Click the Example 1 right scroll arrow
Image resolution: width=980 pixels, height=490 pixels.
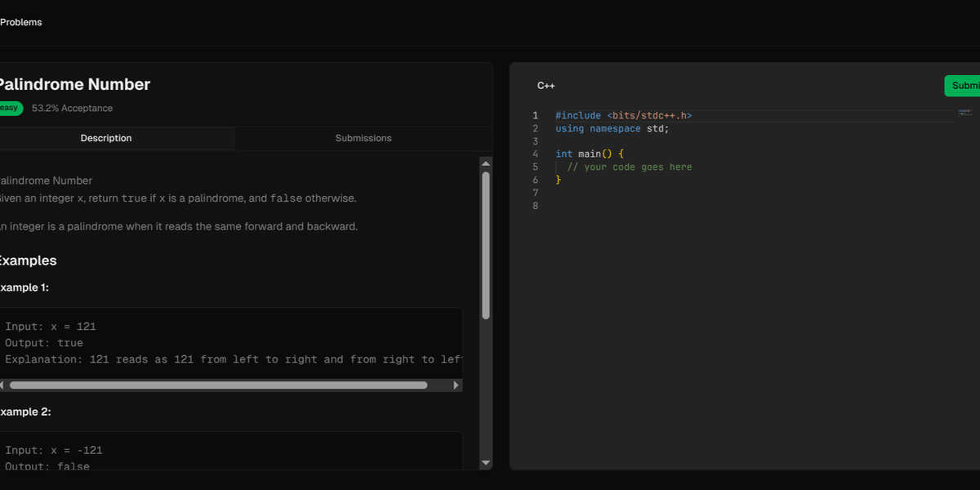pyautogui.click(x=457, y=385)
